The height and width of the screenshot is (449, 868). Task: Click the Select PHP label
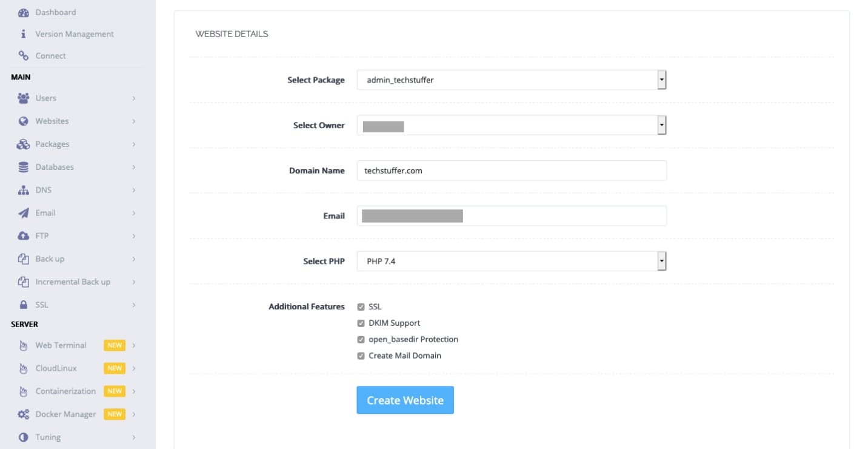click(324, 262)
